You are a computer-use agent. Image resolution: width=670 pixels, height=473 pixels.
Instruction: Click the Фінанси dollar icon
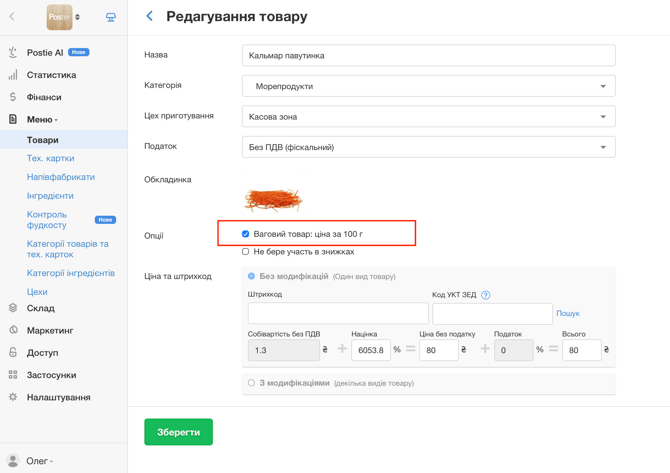coord(13,97)
